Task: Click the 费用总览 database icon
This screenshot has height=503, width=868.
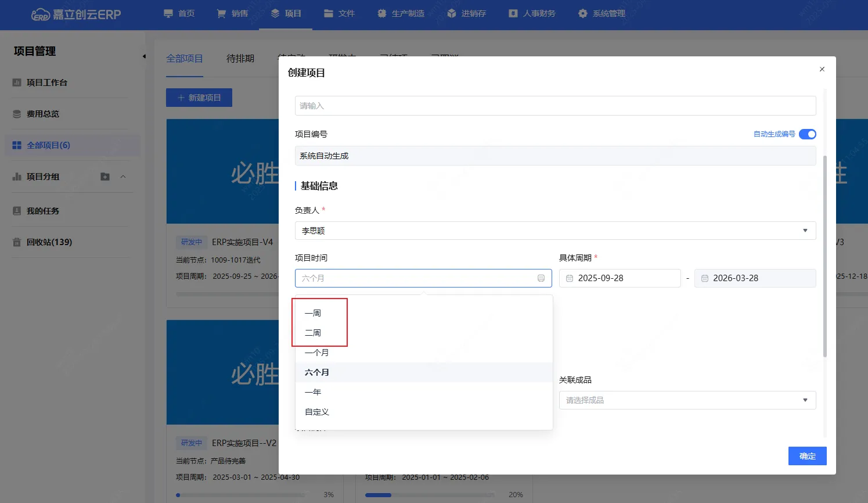Action: tap(17, 114)
